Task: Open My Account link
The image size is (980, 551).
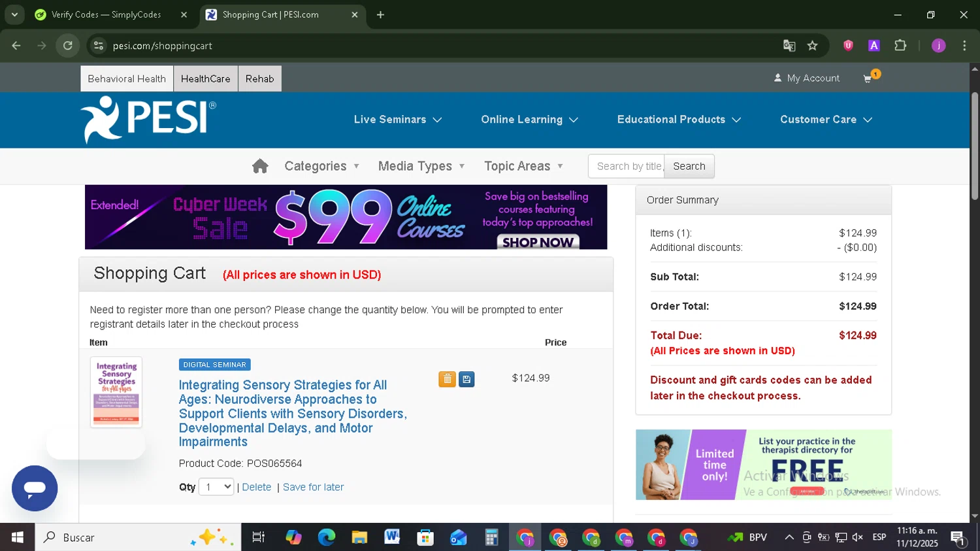Action: point(807,78)
